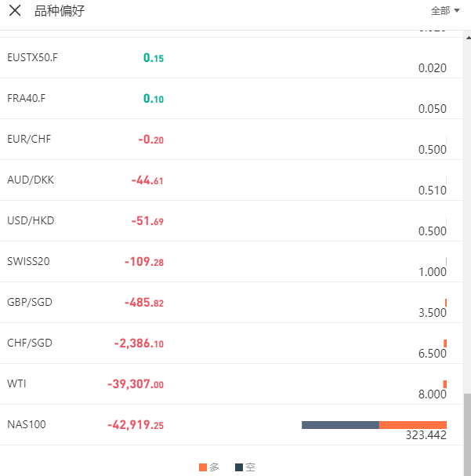Click the SWISS20 index row
This screenshot has height=476, width=471.
pos(28,261)
